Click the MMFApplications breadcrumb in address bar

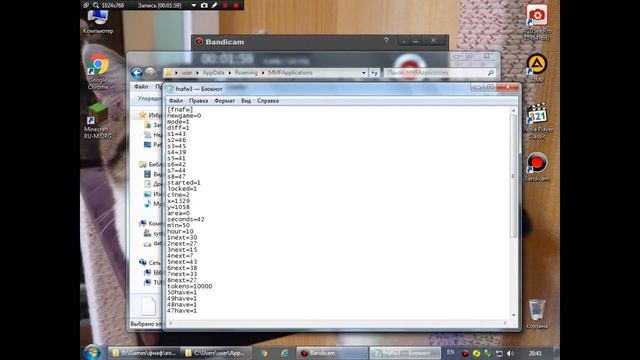point(290,73)
